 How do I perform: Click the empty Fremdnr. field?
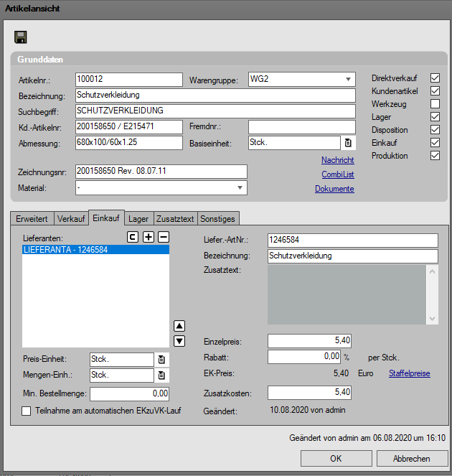tap(302, 127)
